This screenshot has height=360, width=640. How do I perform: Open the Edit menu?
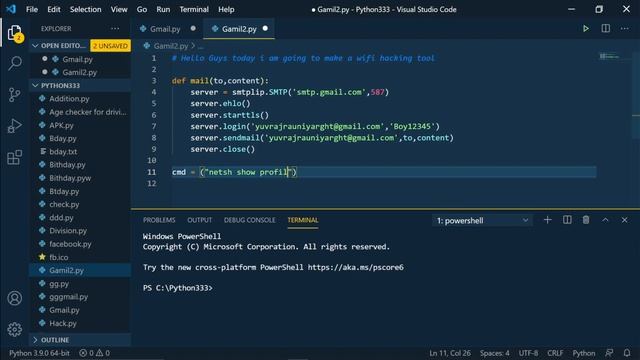[x=53, y=9]
